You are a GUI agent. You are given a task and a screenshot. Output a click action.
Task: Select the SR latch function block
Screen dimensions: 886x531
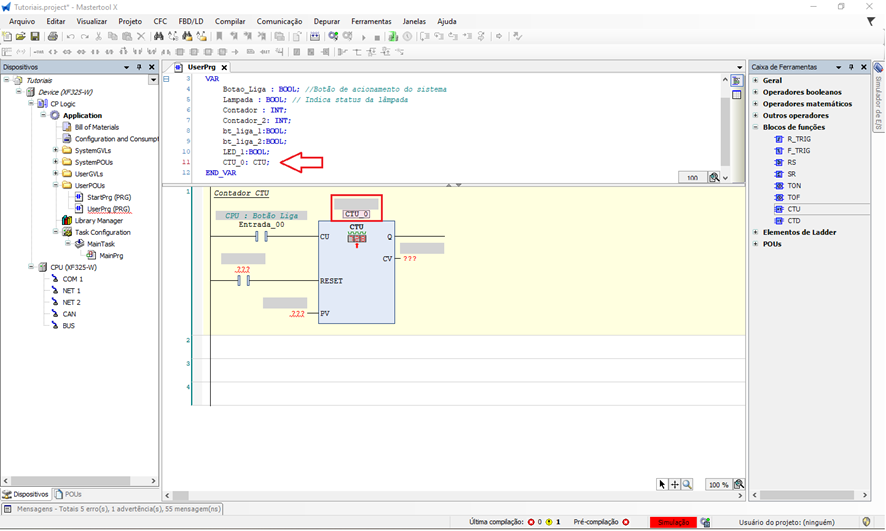(791, 174)
